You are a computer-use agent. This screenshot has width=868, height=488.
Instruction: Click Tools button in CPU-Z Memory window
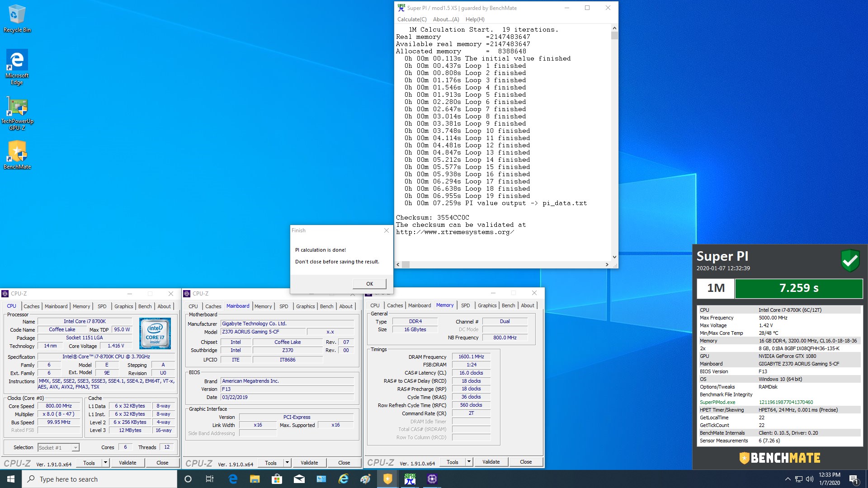coord(453,462)
